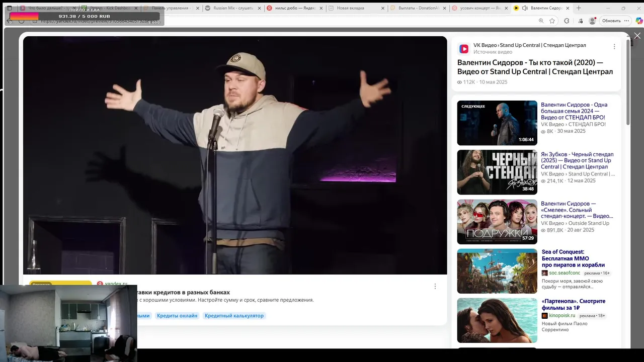Open the VK Video source logo icon

pos(464,49)
